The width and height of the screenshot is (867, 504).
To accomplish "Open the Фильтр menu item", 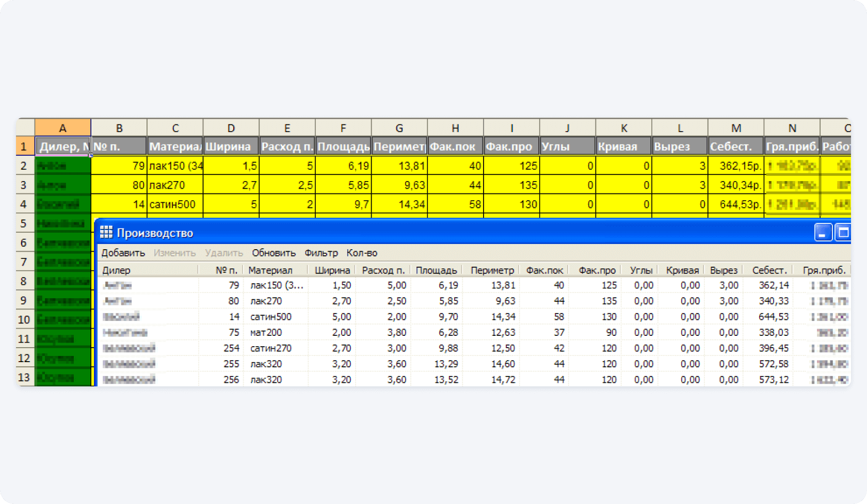I will click(x=321, y=253).
